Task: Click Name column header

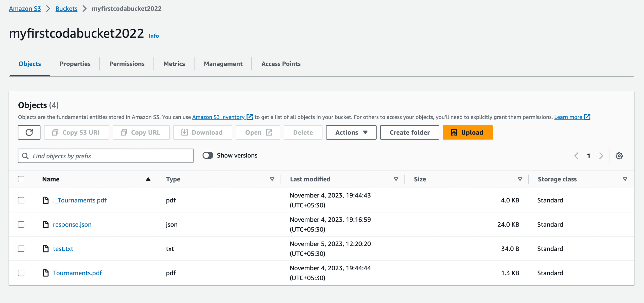Action: pos(51,179)
